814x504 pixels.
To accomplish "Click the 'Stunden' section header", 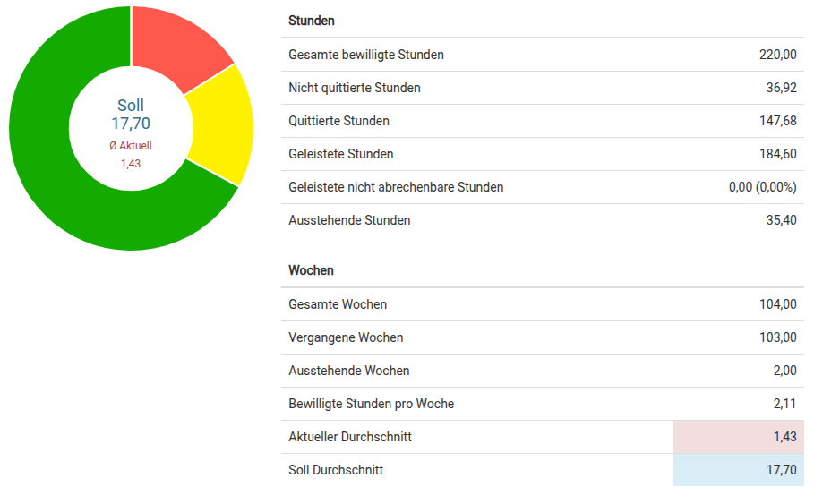I will tap(312, 21).
